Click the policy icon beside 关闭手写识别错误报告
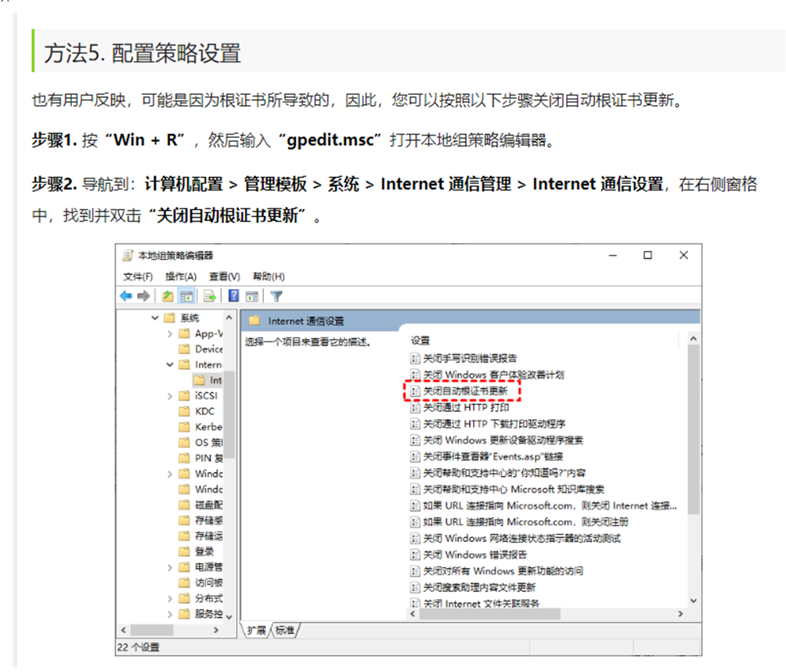786x672 pixels. (415, 359)
